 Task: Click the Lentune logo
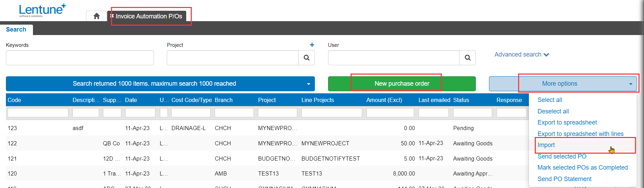click(x=42, y=10)
